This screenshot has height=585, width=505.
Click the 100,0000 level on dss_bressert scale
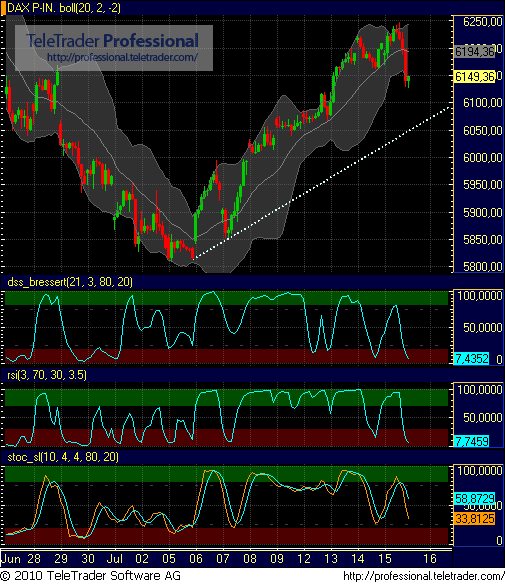480,296
